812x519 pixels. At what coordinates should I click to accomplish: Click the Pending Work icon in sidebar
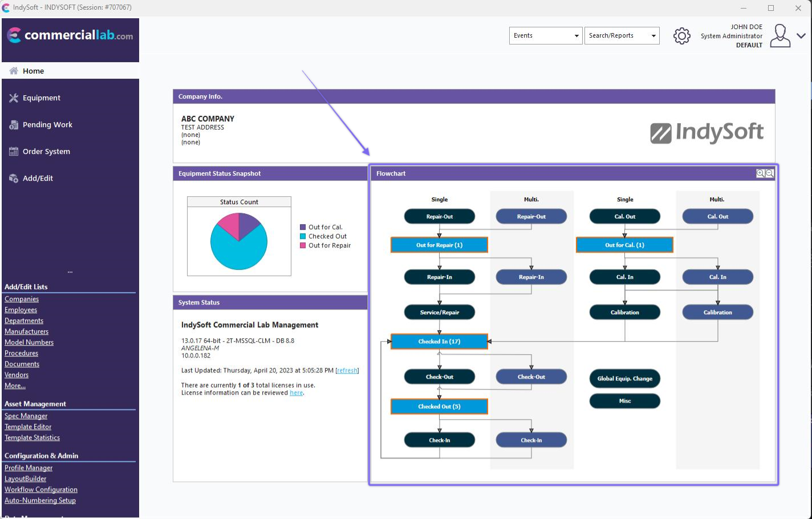coord(14,125)
